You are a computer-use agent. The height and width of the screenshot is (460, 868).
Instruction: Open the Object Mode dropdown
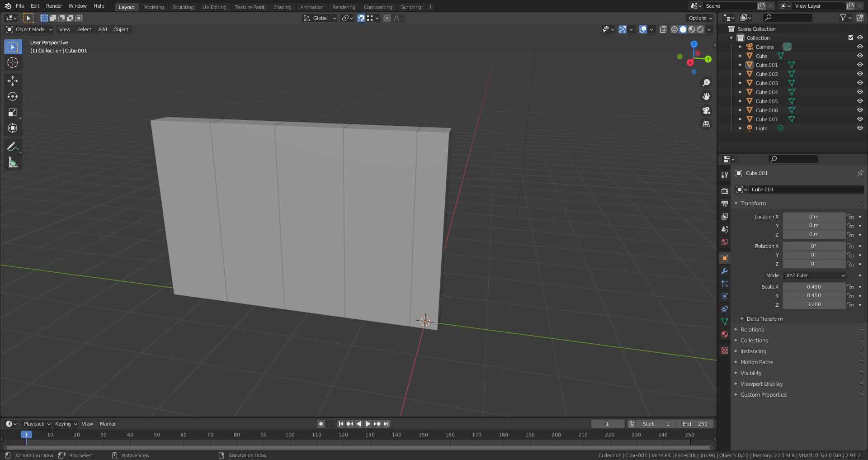(29, 29)
